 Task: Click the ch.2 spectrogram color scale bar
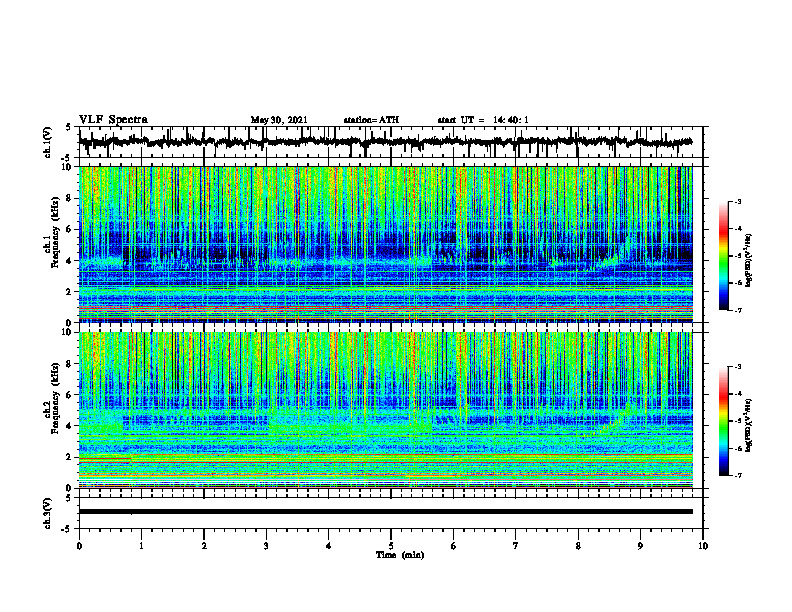point(723,421)
